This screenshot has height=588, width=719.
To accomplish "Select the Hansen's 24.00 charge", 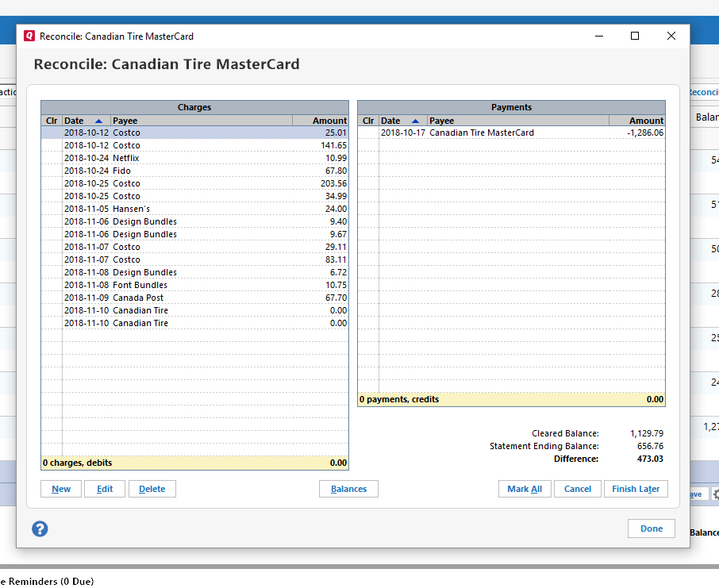I will point(195,209).
